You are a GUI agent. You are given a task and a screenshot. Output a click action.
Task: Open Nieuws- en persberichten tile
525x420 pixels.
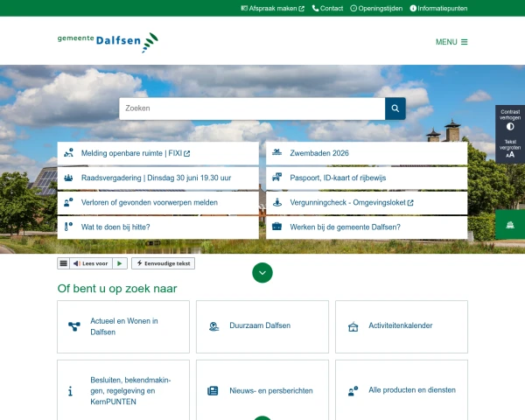pos(262,390)
